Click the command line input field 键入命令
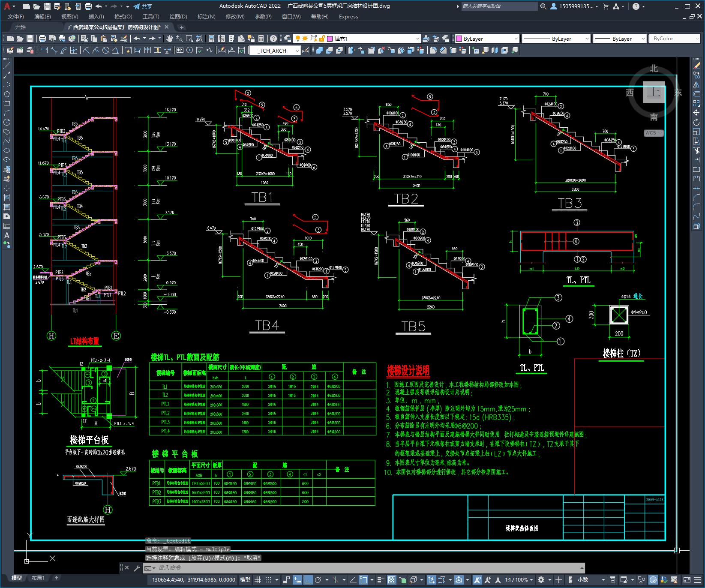Screen dimensions: 705x588 tap(364, 568)
